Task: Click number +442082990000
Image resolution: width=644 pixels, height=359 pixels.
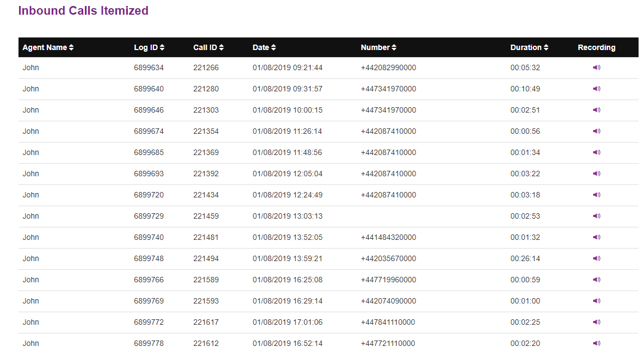Action: [x=388, y=68]
